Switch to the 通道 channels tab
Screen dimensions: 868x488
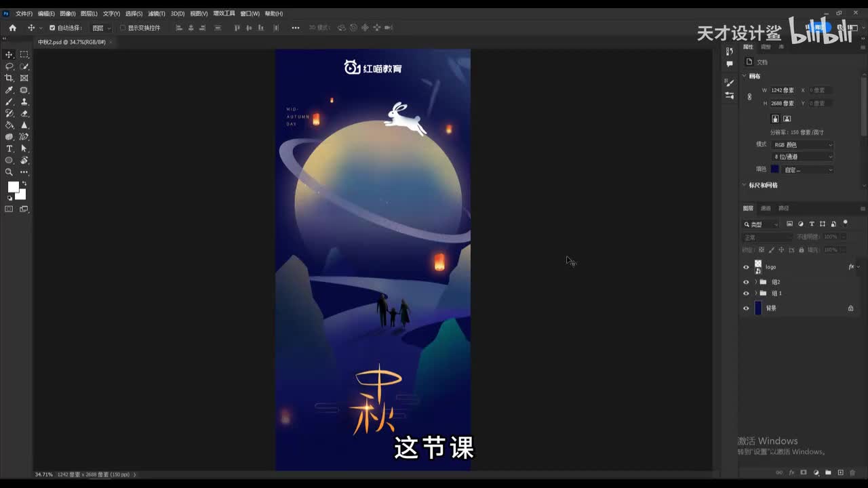(766, 208)
